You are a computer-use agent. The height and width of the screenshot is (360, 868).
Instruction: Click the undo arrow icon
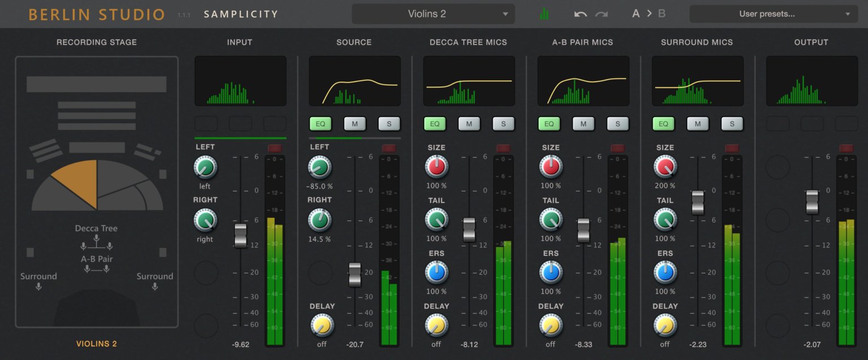tap(580, 14)
